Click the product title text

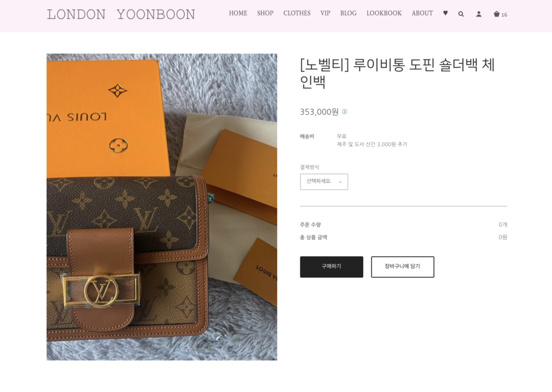[397, 73]
